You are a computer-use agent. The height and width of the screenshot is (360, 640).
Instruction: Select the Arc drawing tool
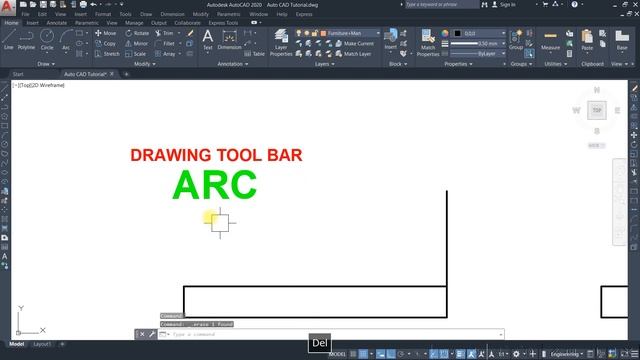point(66,40)
